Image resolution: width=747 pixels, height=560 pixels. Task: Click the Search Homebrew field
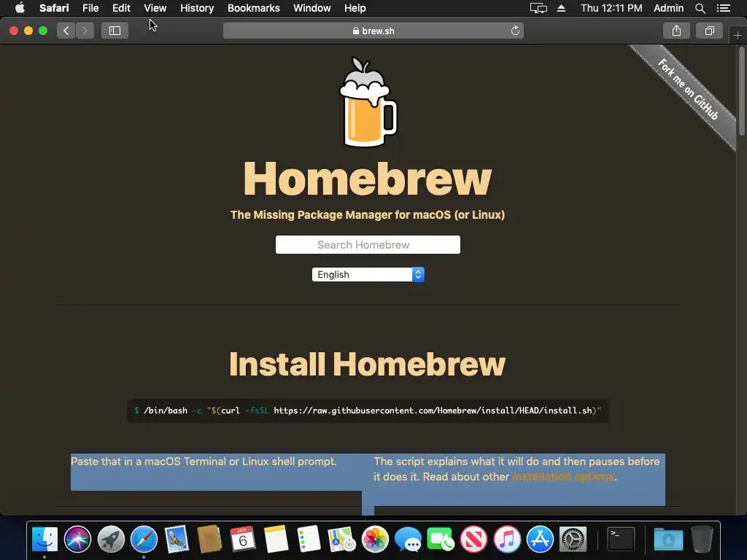tap(368, 245)
